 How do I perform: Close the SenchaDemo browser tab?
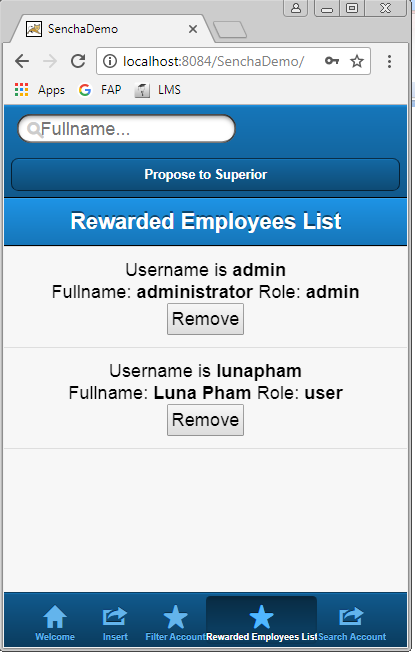[x=193, y=29]
